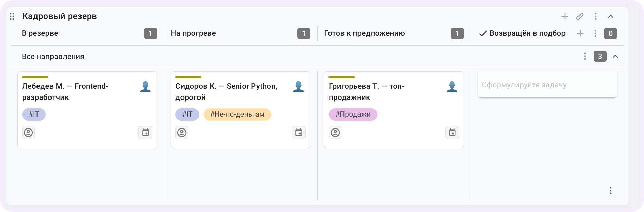644x212 pixels.
Task: Select the Возвращён в подбор column title
Action: click(x=527, y=33)
